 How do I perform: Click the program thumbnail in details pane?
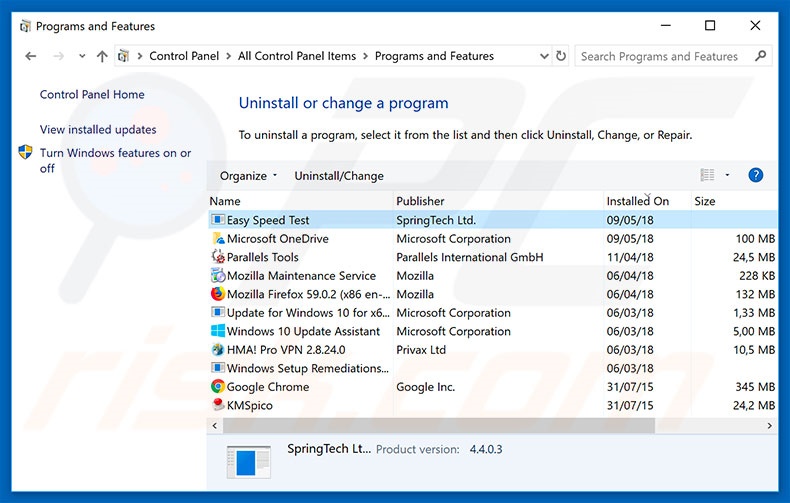[248, 462]
